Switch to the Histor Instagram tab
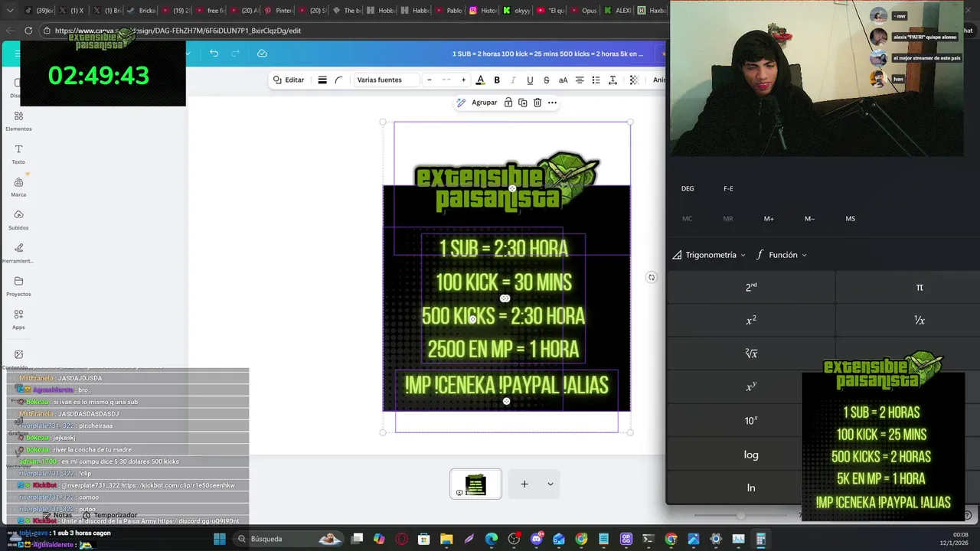980x551 pixels. (482, 11)
